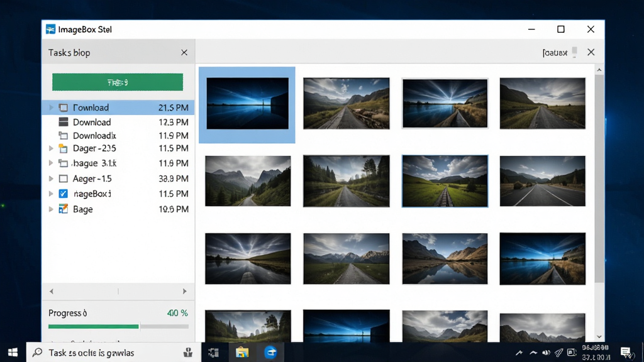Open File Explorer from the taskbar
The width and height of the screenshot is (644, 362).
242,352
